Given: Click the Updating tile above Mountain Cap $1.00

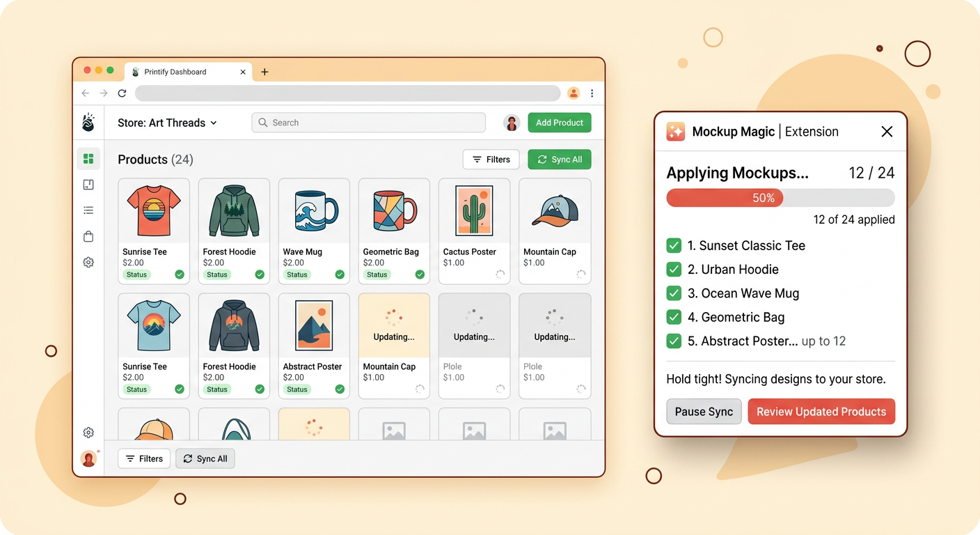Looking at the screenshot, I should 394,325.
